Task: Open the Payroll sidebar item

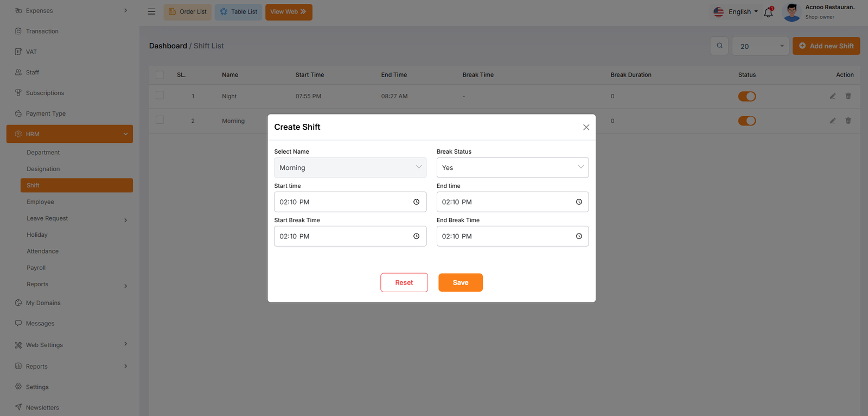Action: pyautogui.click(x=36, y=268)
